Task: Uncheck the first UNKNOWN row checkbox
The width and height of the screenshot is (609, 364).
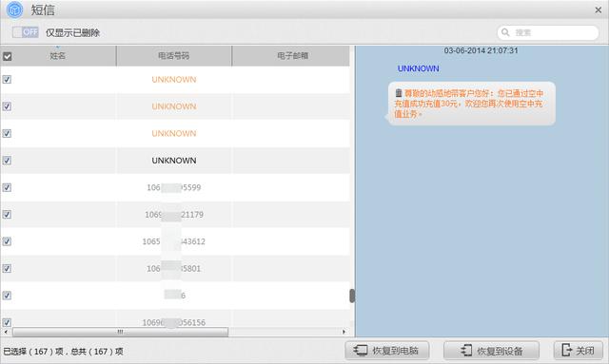Action: tap(7, 80)
